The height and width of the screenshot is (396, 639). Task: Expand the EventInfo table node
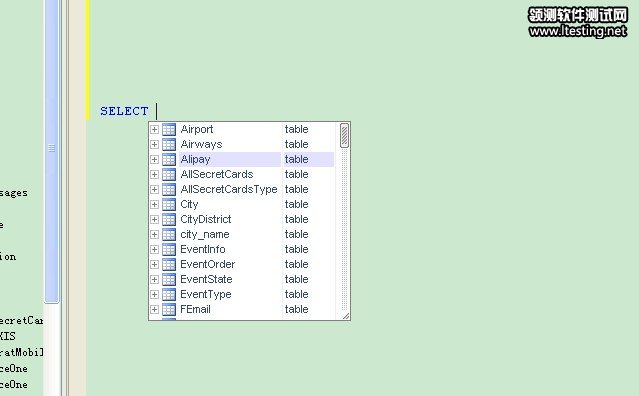[x=154, y=250]
